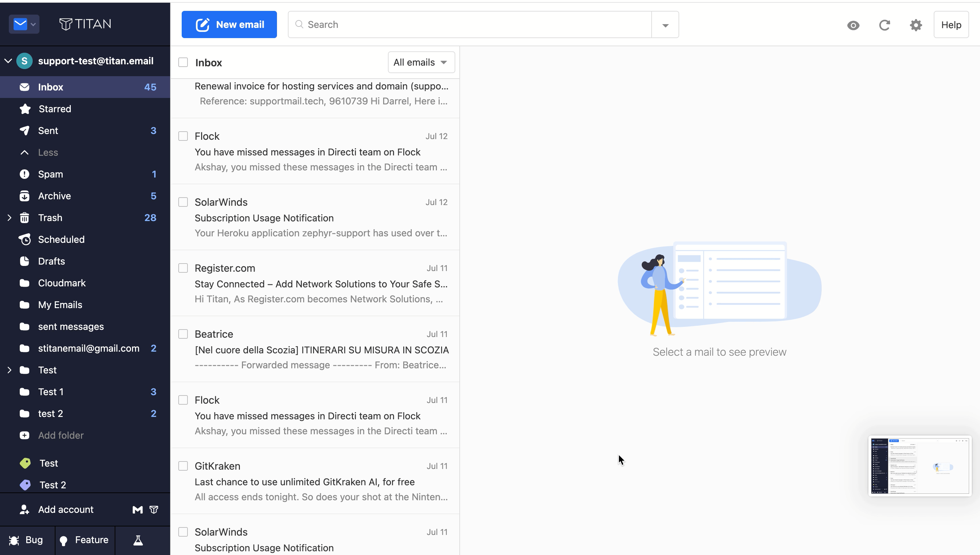Viewport: 980px width, 555px height.
Task: Open settings with the gear icon
Action: pyautogui.click(x=916, y=25)
